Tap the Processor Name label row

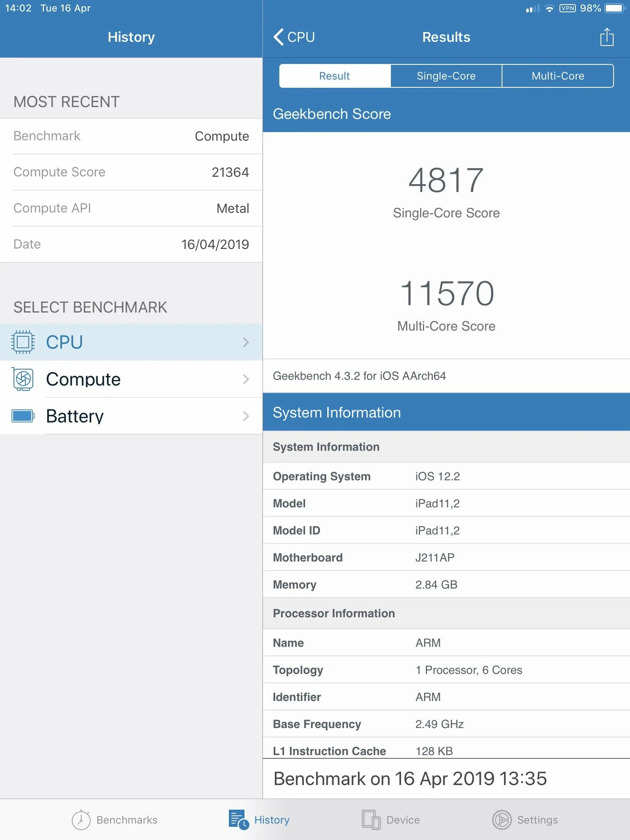446,643
